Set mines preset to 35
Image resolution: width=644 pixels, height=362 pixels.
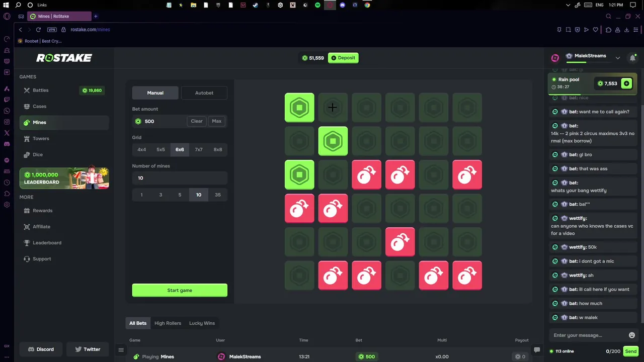(218, 195)
